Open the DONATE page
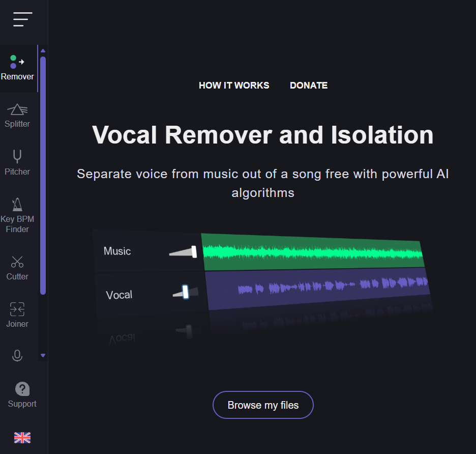476x454 pixels. click(308, 85)
